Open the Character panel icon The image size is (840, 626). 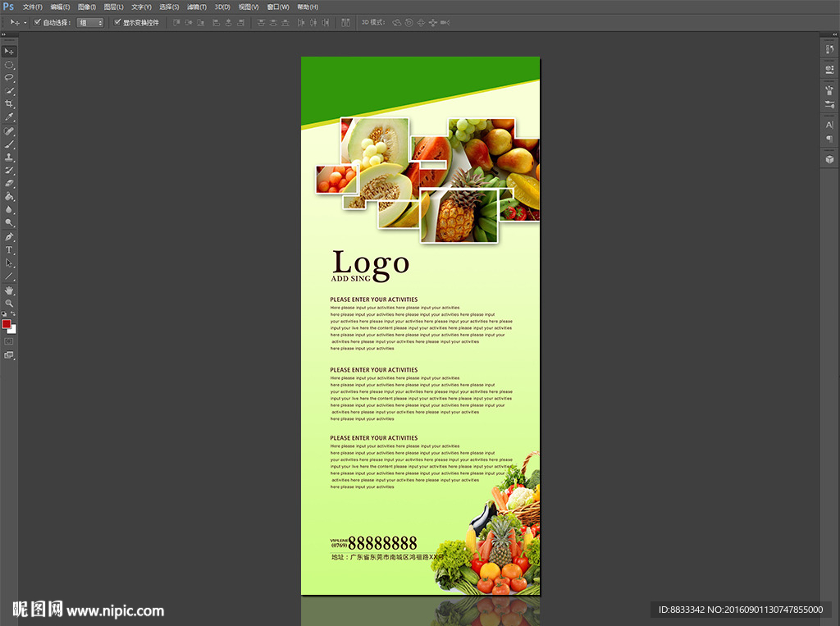[829, 125]
